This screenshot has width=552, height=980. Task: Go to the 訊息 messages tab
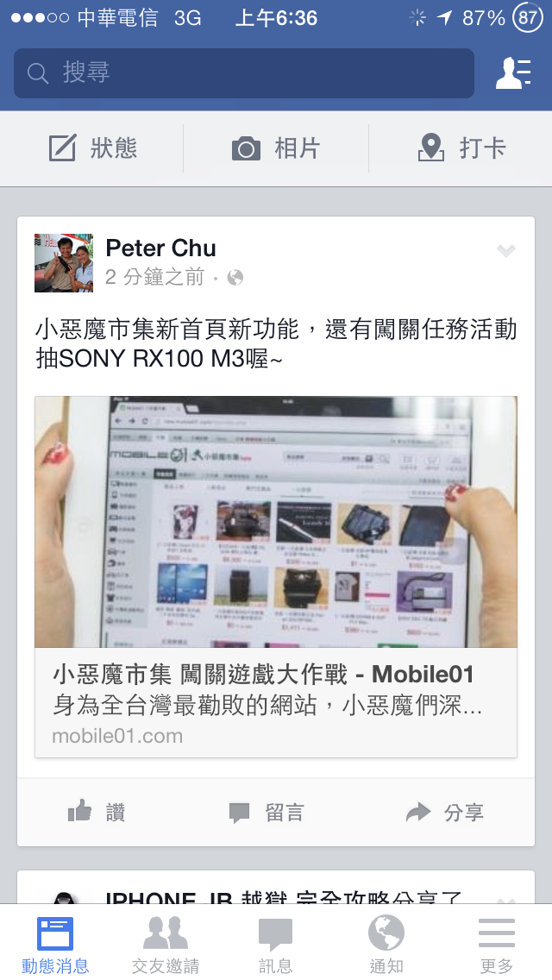[x=276, y=944]
